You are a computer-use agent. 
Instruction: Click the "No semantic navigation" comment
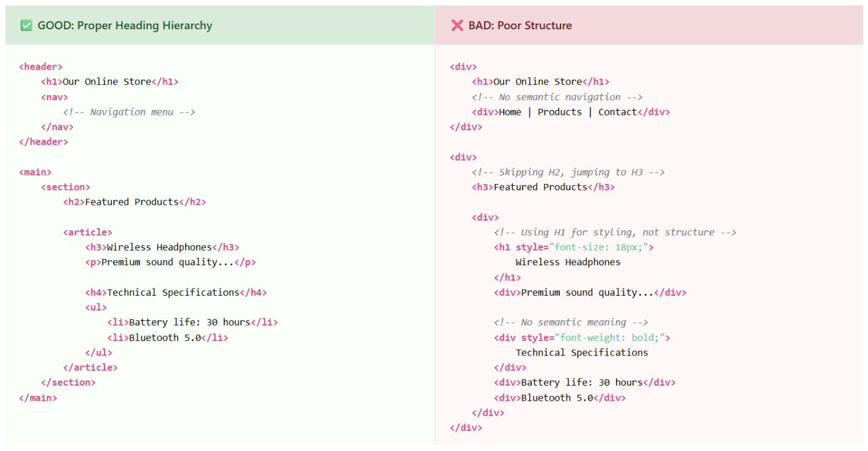click(x=557, y=97)
